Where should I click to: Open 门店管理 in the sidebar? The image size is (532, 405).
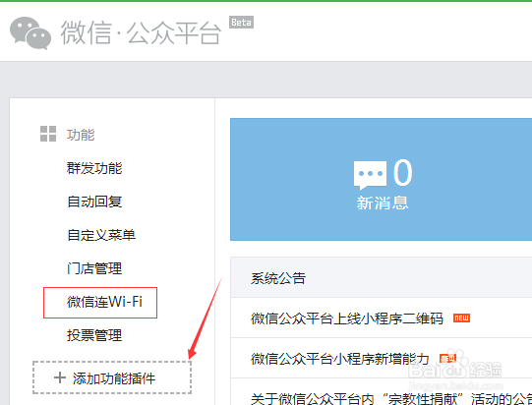pyautogui.click(x=94, y=268)
